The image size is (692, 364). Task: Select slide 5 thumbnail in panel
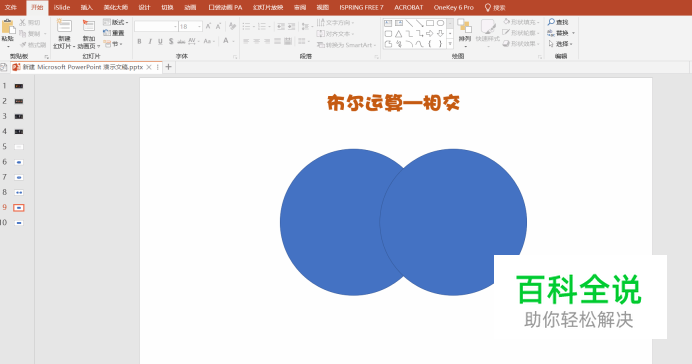(19, 147)
